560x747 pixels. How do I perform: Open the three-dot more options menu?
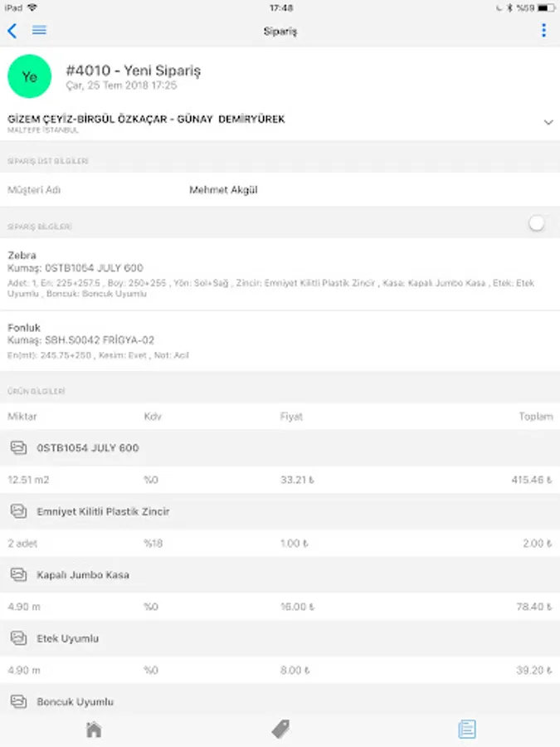[x=543, y=31]
